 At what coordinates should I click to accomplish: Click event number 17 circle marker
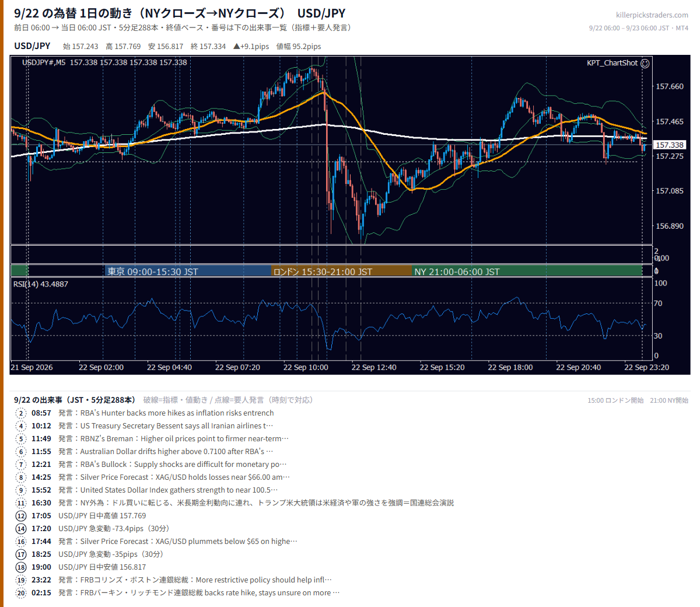[21, 554]
